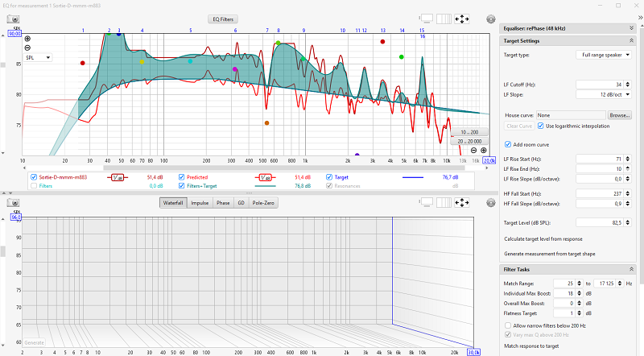Toggle the Target trace checkbox
The image size is (644, 356).
[x=329, y=177]
